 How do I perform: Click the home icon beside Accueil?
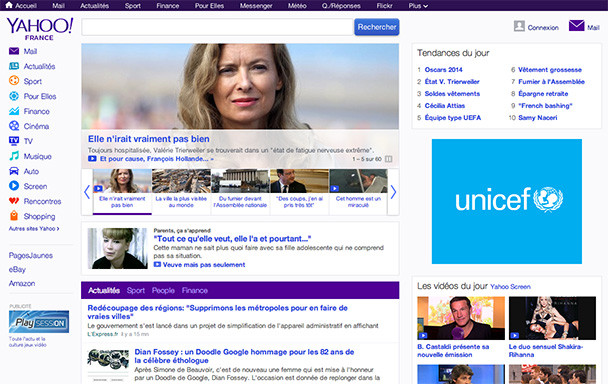[9, 5]
